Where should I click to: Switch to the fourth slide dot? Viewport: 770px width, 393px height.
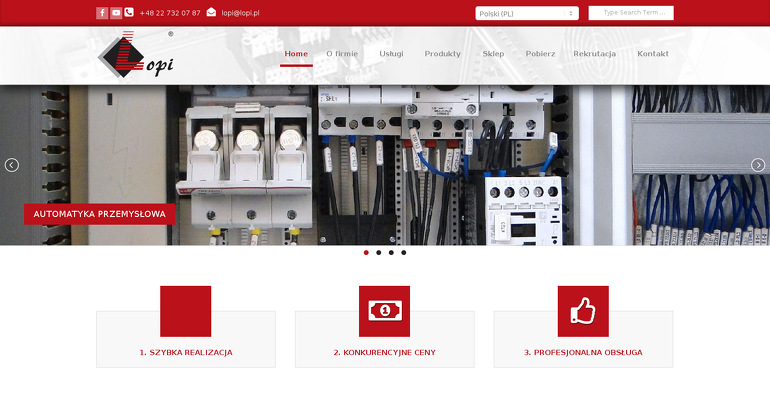[x=404, y=253]
